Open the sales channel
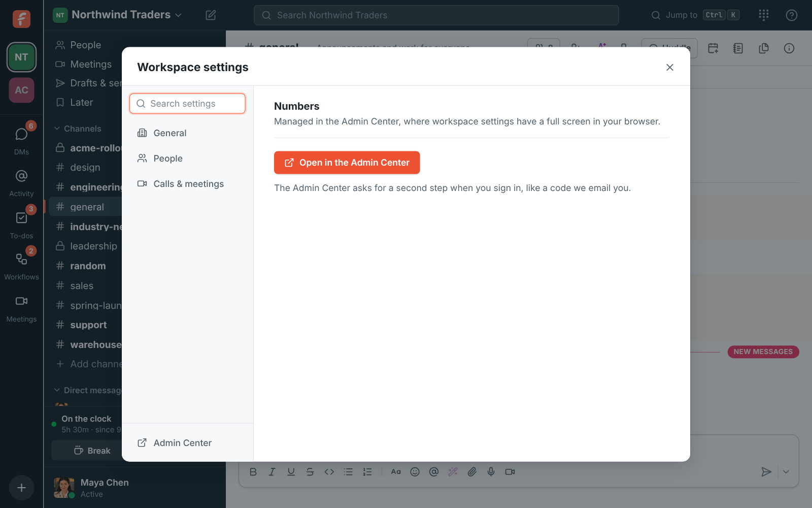This screenshot has width=812, height=508. point(85,286)
